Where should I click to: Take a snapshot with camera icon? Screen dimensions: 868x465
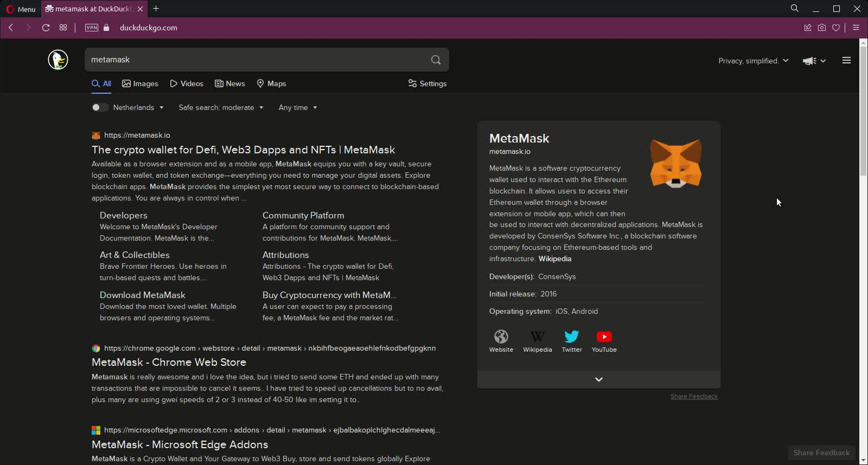click(x=822, y=28)
